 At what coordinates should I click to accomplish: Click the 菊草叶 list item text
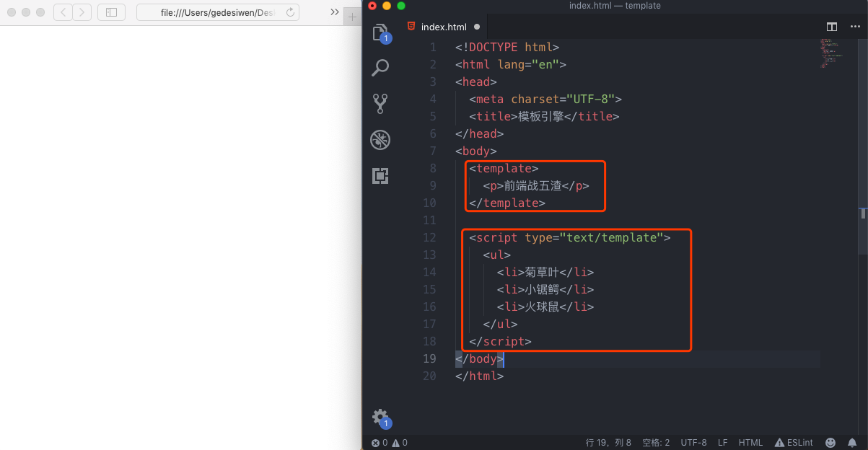(x=542, y=272)
